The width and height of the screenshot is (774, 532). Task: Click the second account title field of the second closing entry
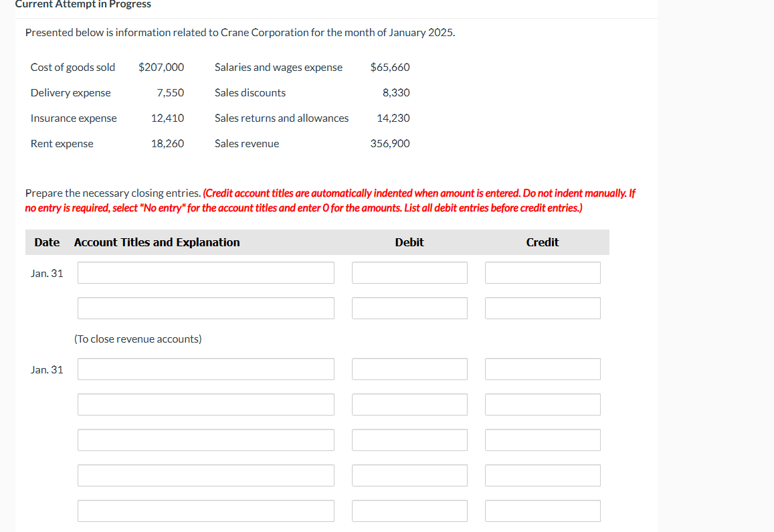tap(205, 404)
